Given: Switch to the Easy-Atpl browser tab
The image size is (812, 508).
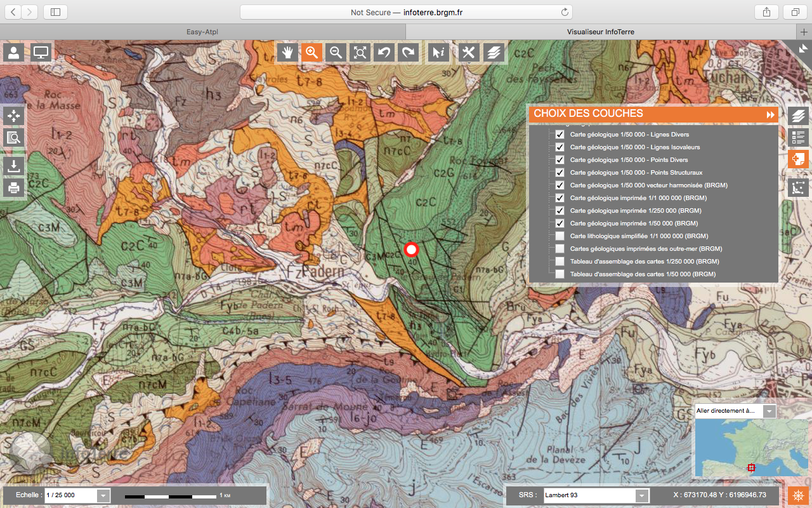Looking at the screenshot, I should tap(203, 32).
